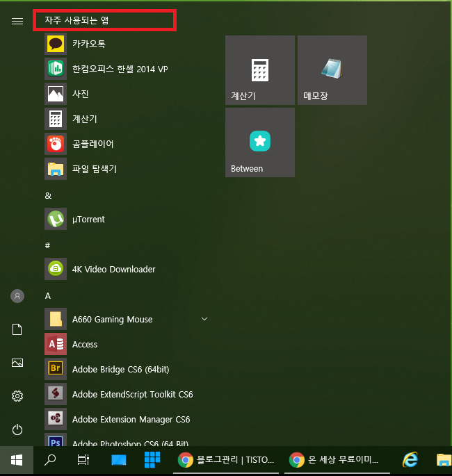452x476 pixels.
Task: Open KakaoTalk (카카오톡) from the app list
Action: pos(126,44)
